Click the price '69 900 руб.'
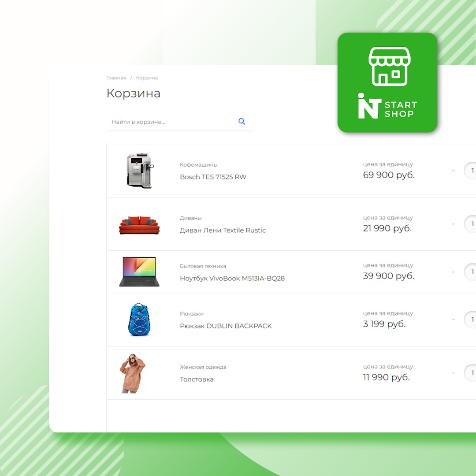The height and width of the screenshot is (476, 476). pyautogui.click(x=389, y=175)
